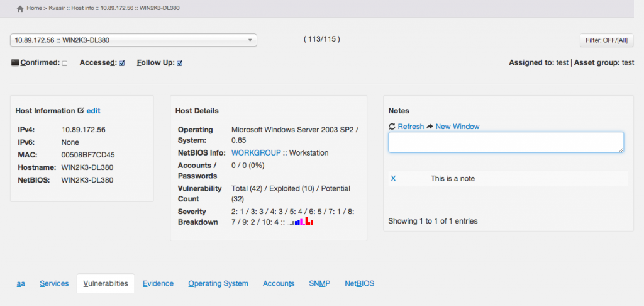Screen dimensions: 644x306
Task: Go to the SNMP tab
Action: pyautogui.click(x=319, y=284)
